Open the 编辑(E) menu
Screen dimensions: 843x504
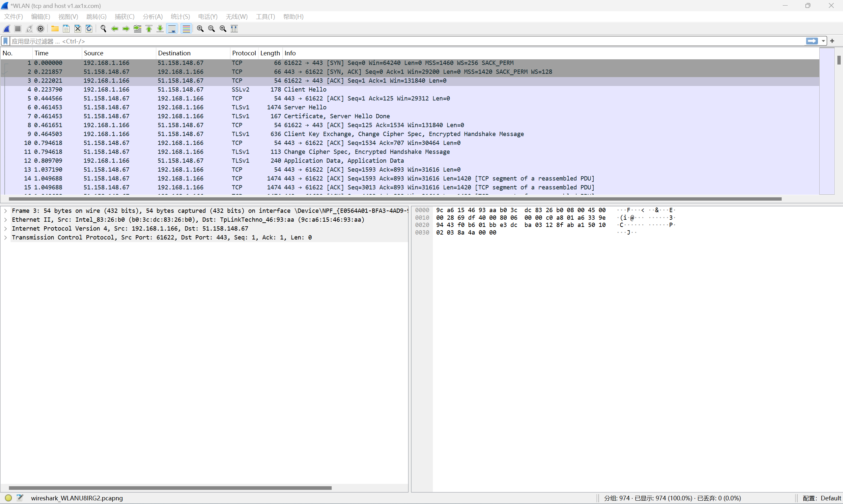41,17
